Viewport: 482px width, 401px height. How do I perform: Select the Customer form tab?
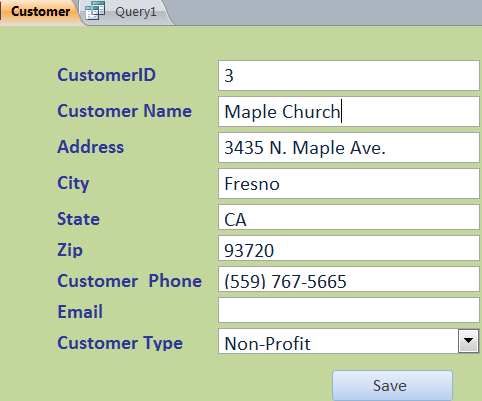coord(40,12)
